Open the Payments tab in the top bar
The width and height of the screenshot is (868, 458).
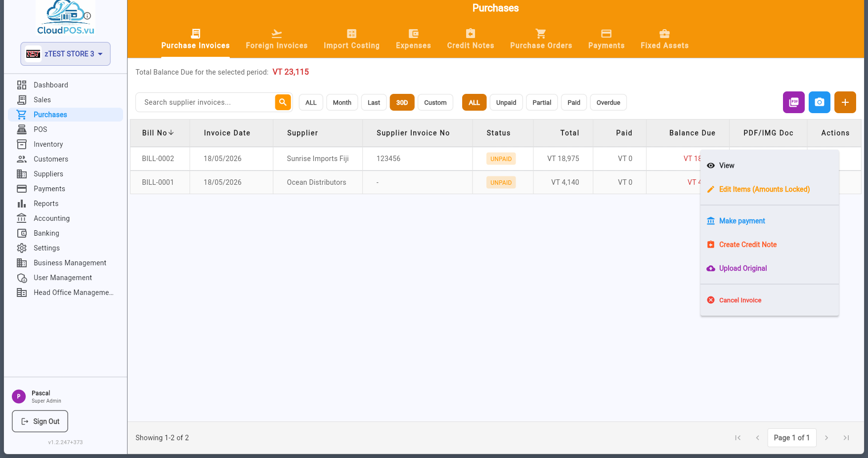pyautogui.click(x=606, y=40)
